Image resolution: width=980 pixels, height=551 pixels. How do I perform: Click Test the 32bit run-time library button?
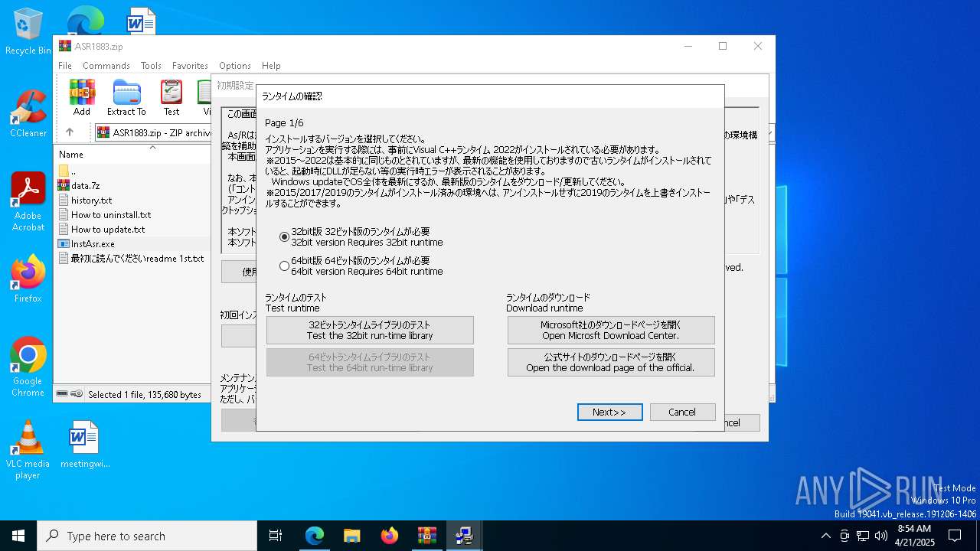[x=370, y=331]
